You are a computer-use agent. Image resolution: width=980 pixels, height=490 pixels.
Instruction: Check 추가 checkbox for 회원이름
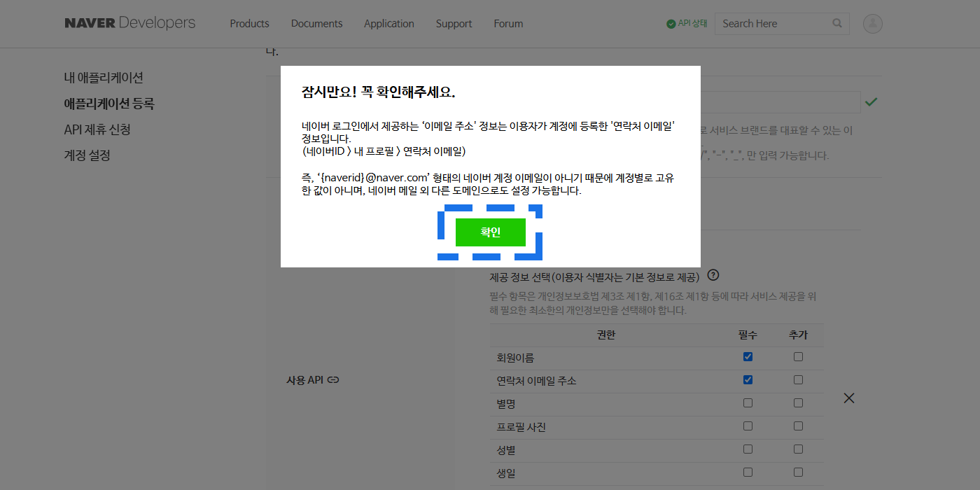(x=798, y=357)
